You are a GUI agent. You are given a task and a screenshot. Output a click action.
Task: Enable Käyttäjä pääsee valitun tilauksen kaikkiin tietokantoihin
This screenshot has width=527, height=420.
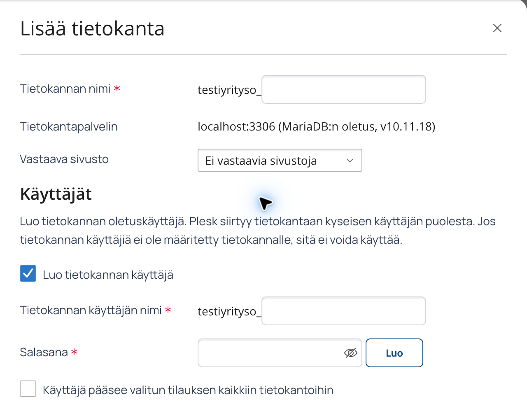(x=28, y=389)
